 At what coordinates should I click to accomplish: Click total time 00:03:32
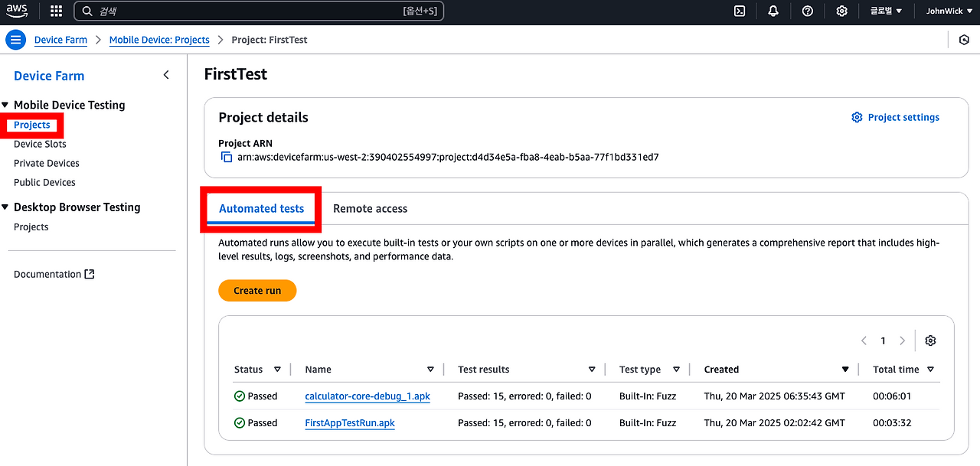point(892,422)
